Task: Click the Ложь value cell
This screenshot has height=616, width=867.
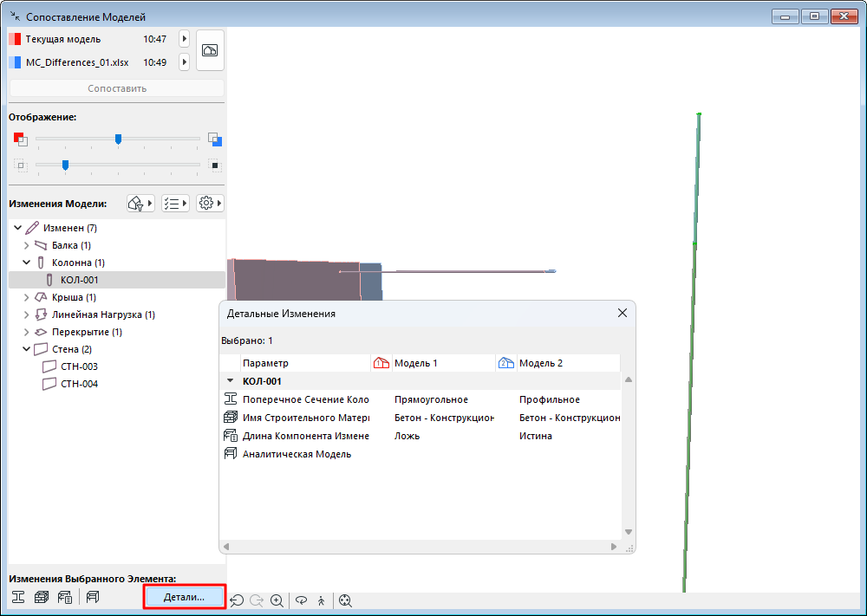Action: pos(407,436)
